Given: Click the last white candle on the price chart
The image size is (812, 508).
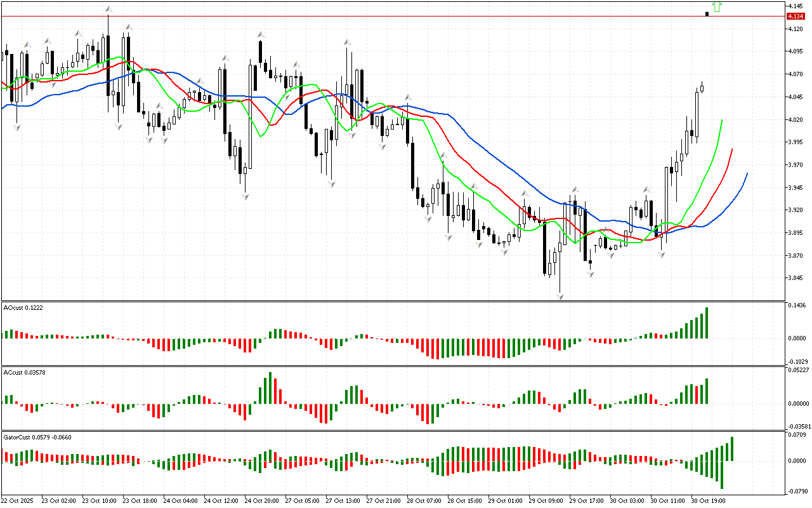Looking at the screenshot, I should 702,88.
